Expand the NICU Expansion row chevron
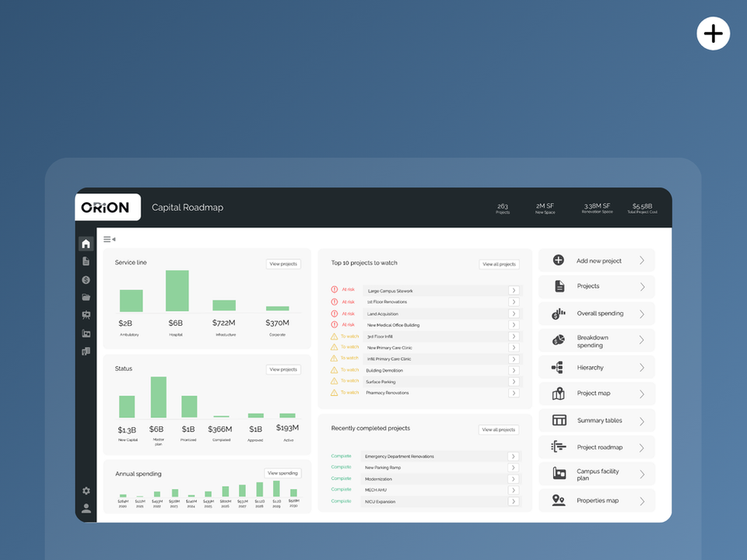747x560 pixels. click(x=513, y=502)
